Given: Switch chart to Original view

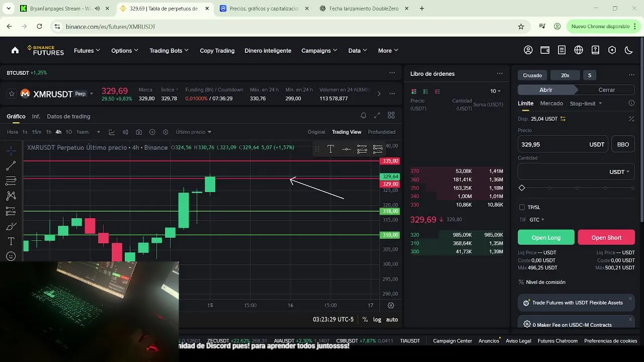Looking at the screenshot, I should [316, 132].
